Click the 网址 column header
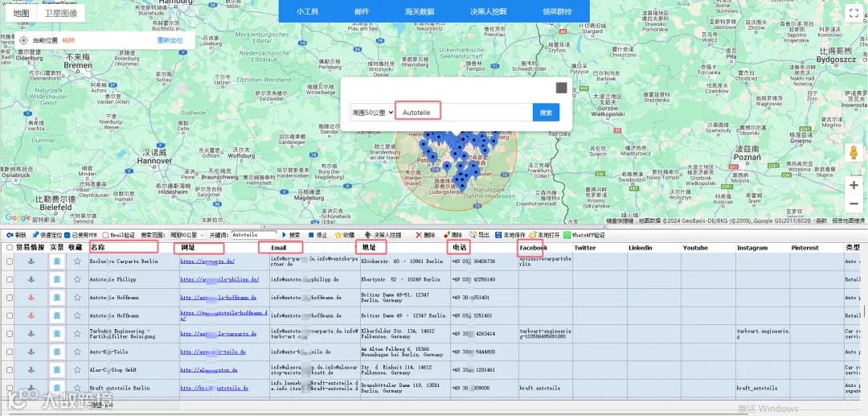 (x=187, y=248)
